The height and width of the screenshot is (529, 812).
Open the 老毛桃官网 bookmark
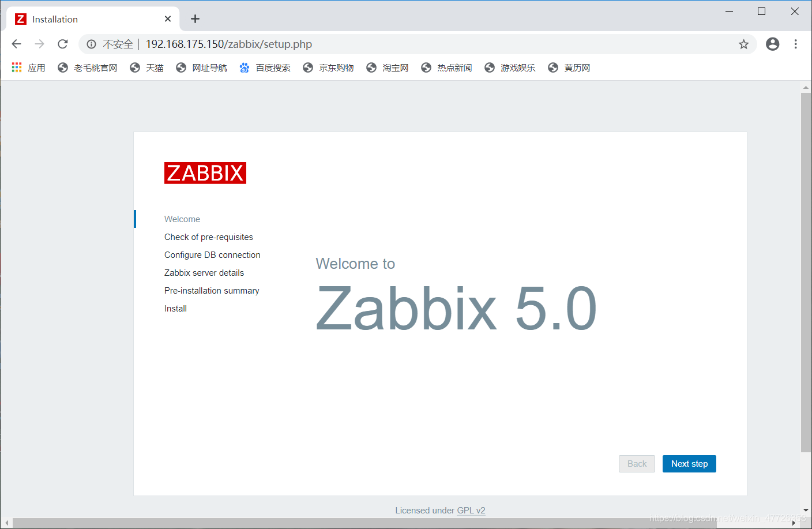88,67
